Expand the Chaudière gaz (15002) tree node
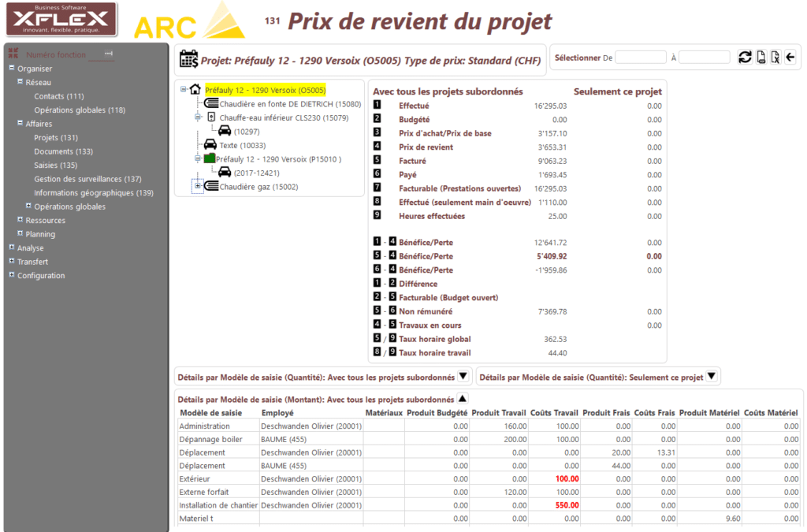 coord(198,186)
